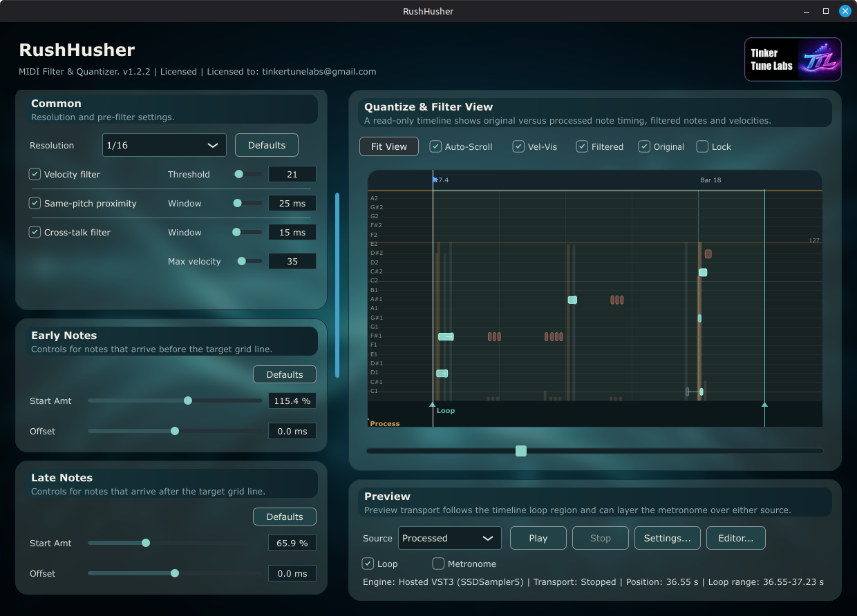Toggle the Vel-Vis checkbox
Image resolution: width=857 pixels, height=616 pixels.
(518, 146)
